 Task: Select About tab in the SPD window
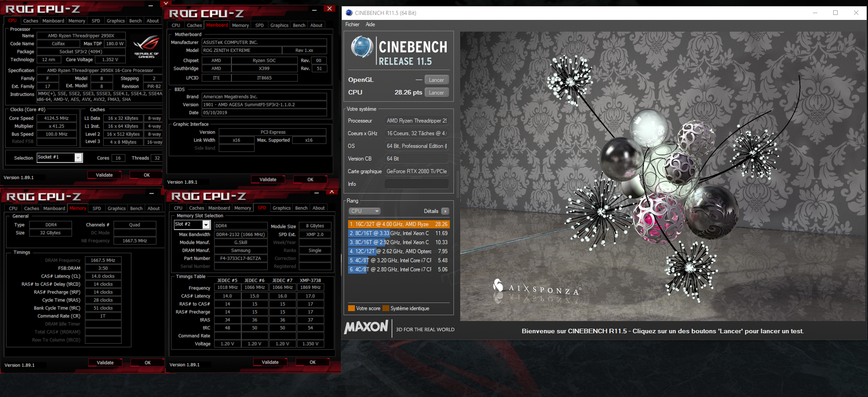(x=319, y=208)
